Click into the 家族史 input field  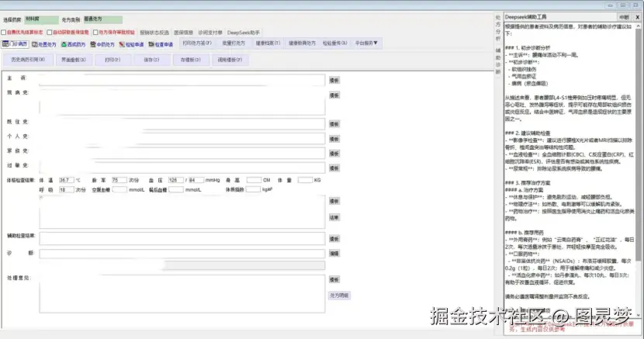coord(182,153)
